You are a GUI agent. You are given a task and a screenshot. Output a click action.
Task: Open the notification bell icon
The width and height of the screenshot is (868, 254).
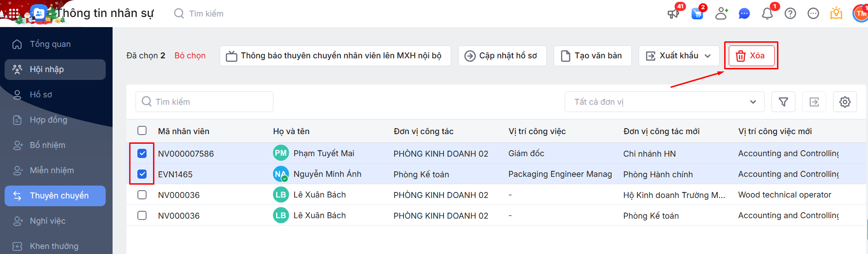pyautogui.click(x=767, y=14)
